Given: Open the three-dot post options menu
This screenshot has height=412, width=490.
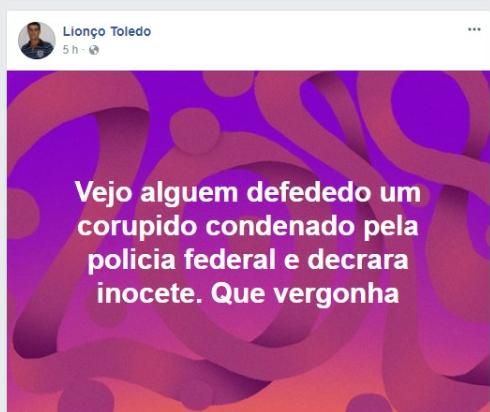Looking at the screenshot, I should pos(474,29).
